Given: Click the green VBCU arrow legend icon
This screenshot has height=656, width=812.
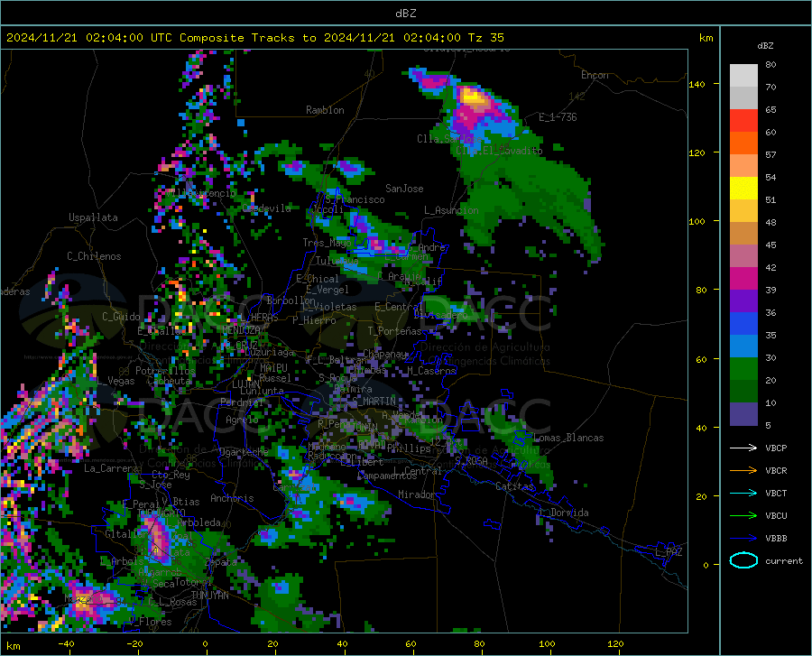Looking at the screenshot, I should (x=743, y=516).
